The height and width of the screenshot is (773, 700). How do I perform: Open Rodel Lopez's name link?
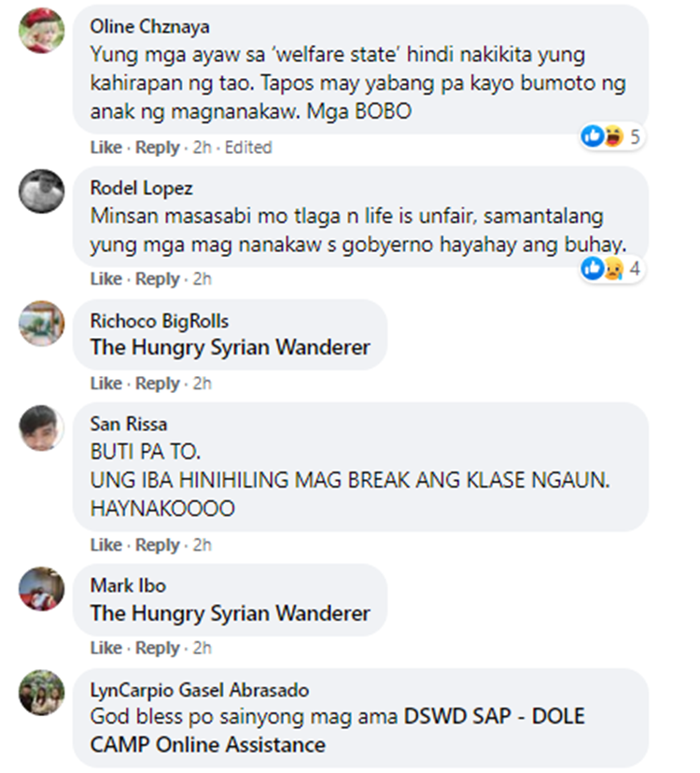(142, 189)
